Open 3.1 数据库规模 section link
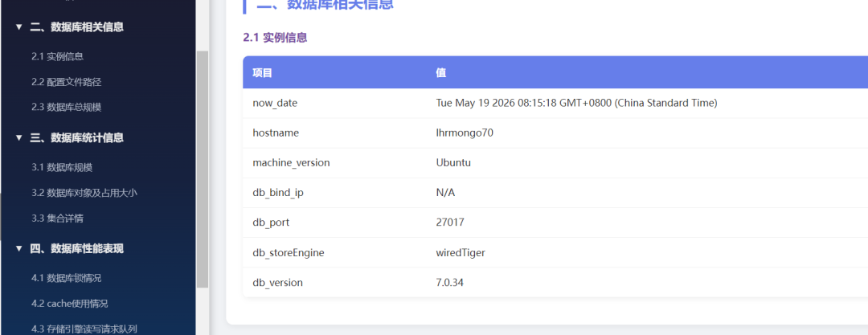 click(x=62, y=167)
